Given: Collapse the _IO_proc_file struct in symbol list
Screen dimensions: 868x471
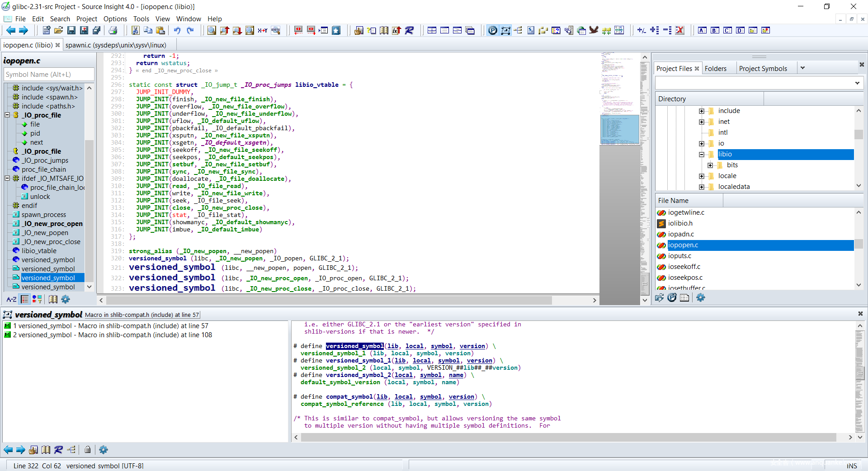Looking at the screenshot, I should (x=7, y=115).
